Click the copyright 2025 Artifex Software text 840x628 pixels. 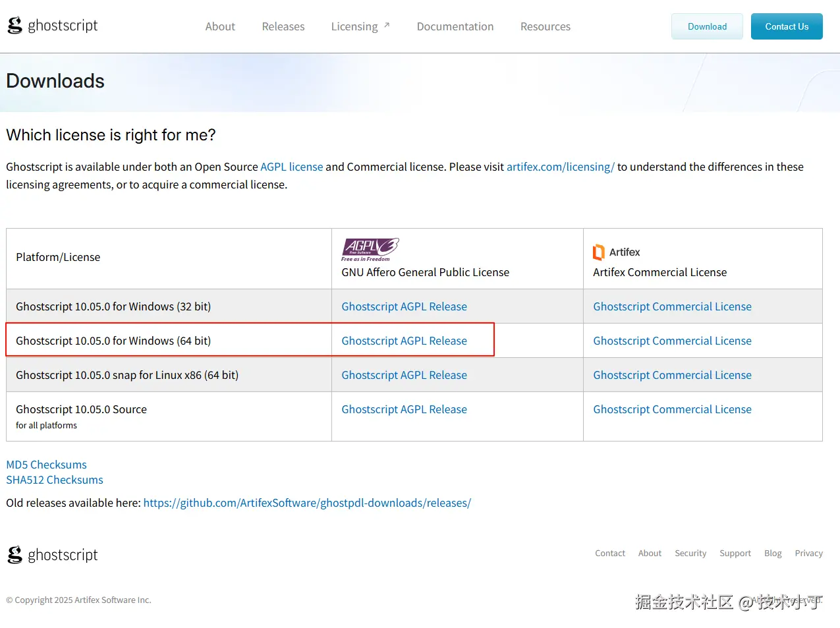click(x=78, y=600)
